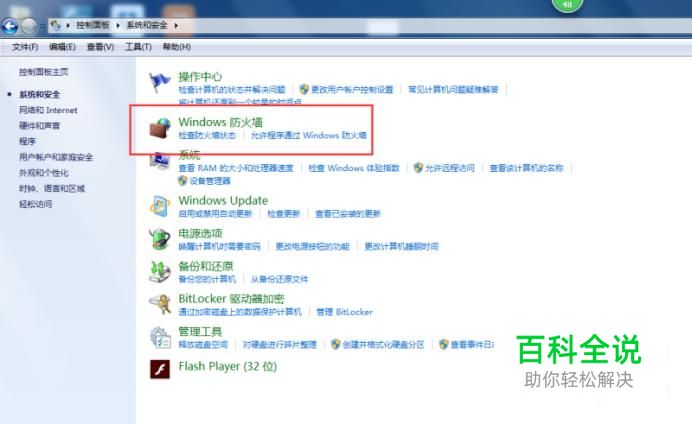Open the 工具(T) menu
This screenshot has height=424, width=692.
pyautogui.click(x=138, y=47)
